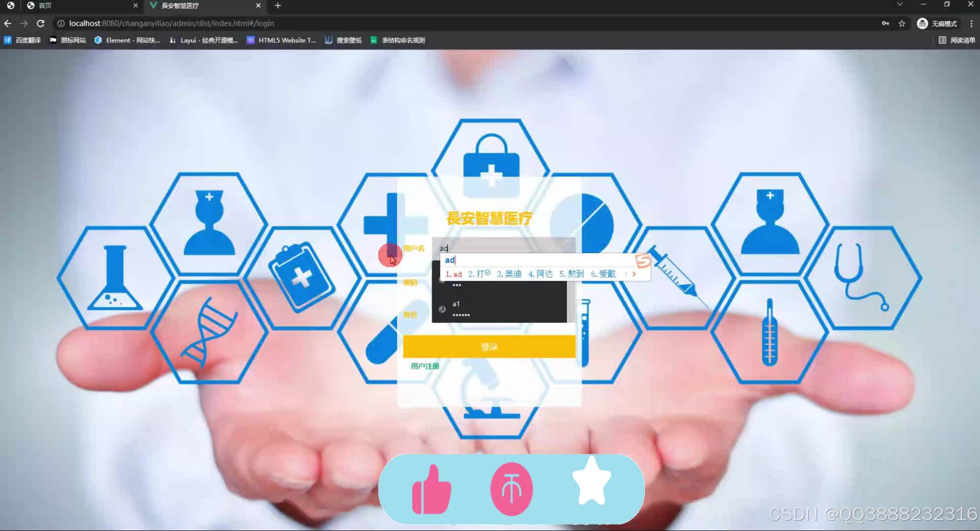Expand the tab search chevron

(899, 4)
